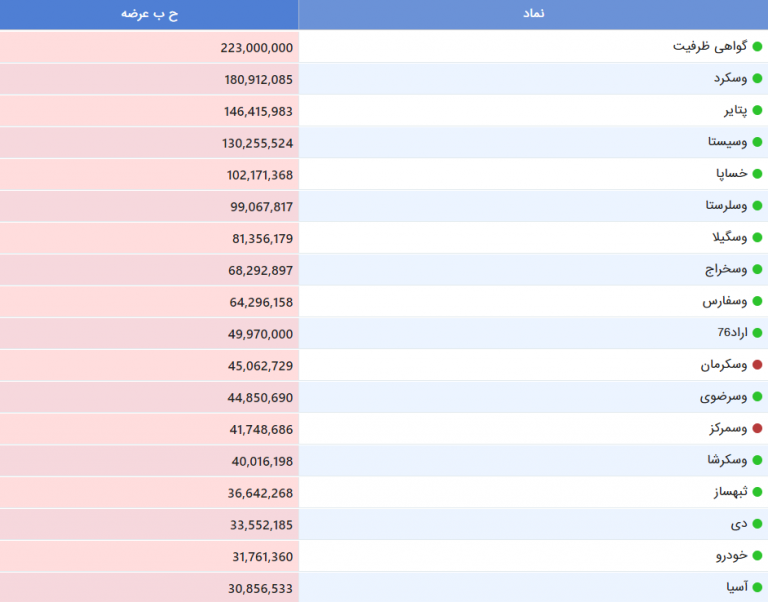
Task: Open symbol آسیا
Action: [x=737, y=587]
